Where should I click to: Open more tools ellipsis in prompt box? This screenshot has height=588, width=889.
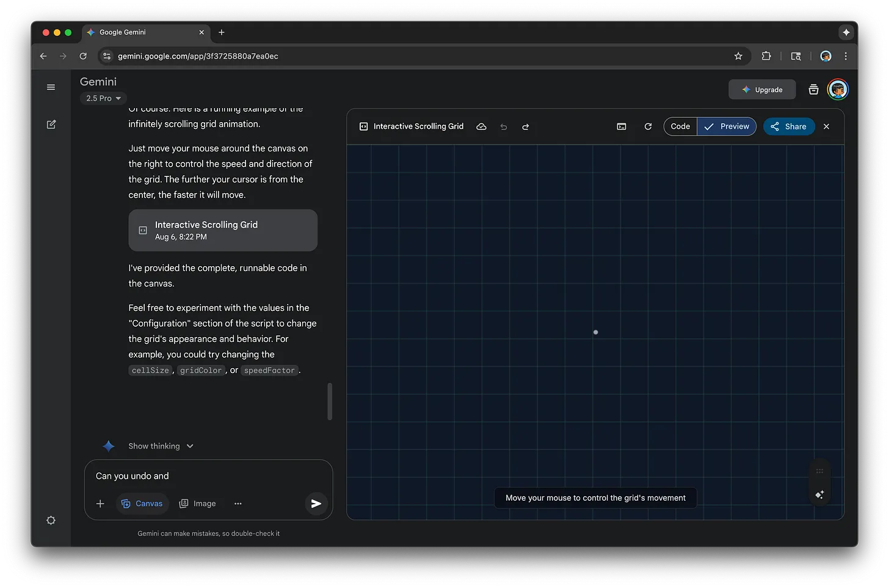(238, 504)
